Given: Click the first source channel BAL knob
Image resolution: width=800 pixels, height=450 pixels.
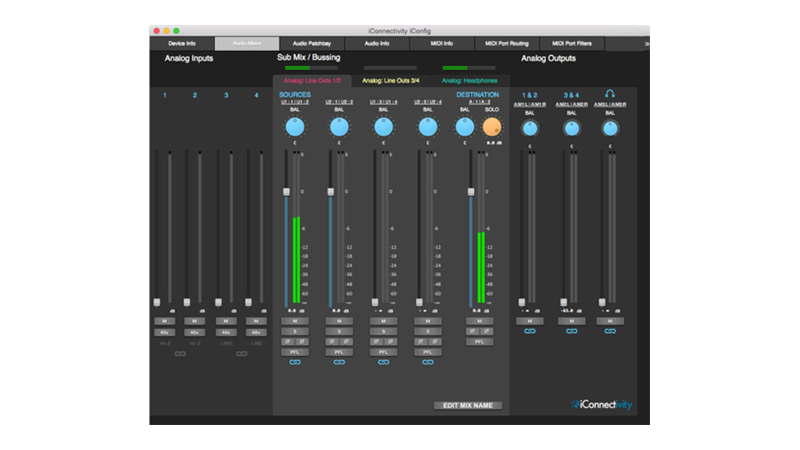Looking at the screenshot, I should pyautogui.click(x=295, y=127).
